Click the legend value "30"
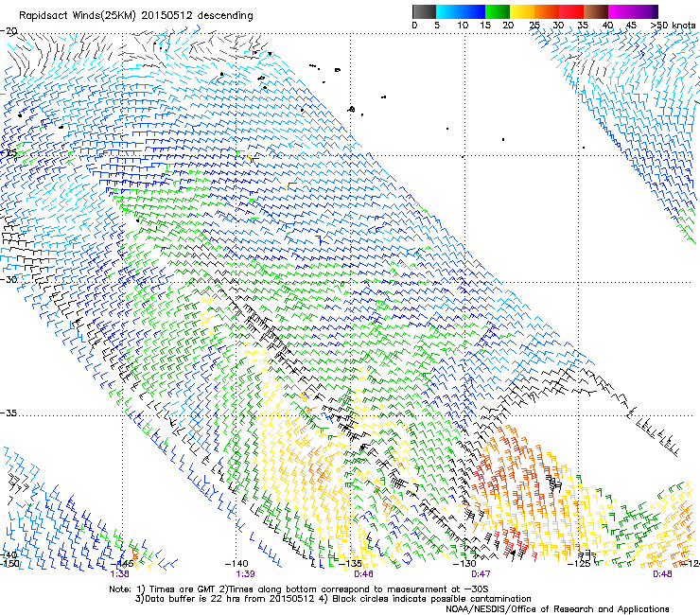This screenshot has width=700, height=615. [x=558, y=25]
